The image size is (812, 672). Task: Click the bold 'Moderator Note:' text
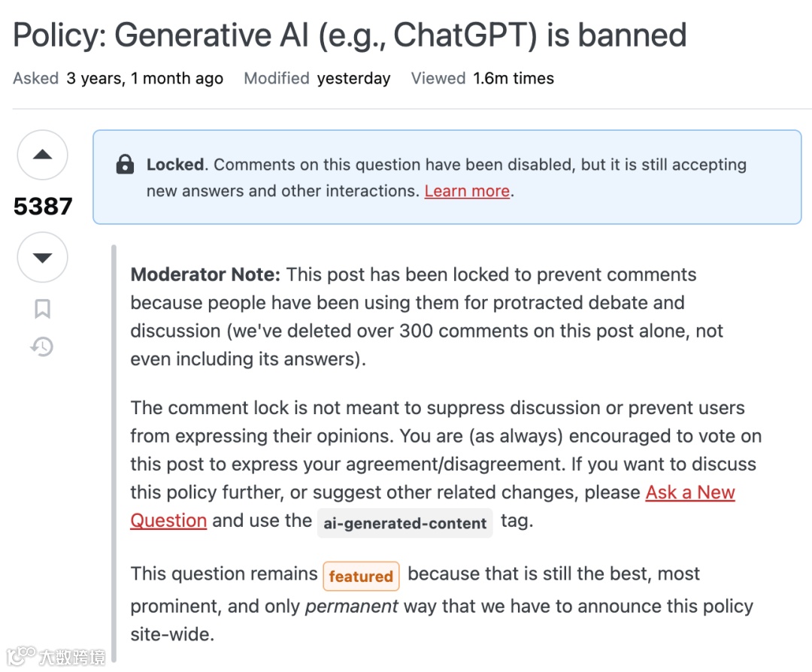click(x=205, y=274)
